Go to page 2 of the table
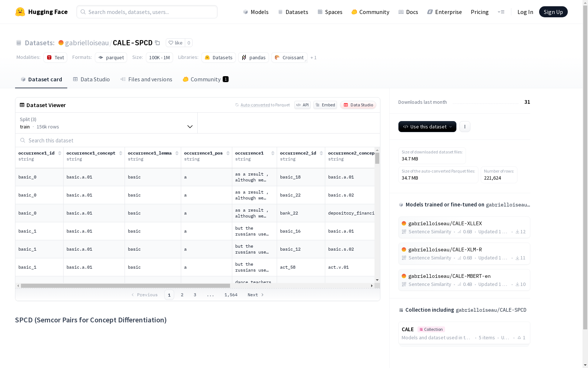This screenshot has width=588, height=368. 182,295
